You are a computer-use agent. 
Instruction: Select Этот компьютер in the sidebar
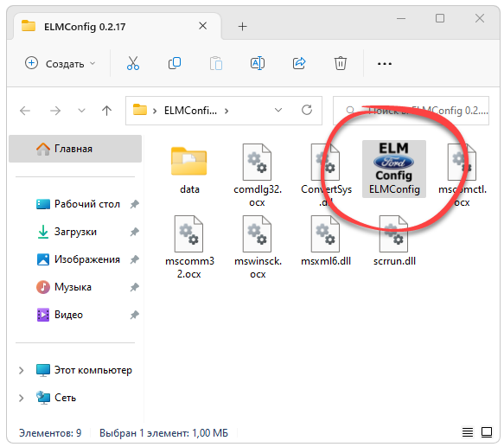click(84, 370)
